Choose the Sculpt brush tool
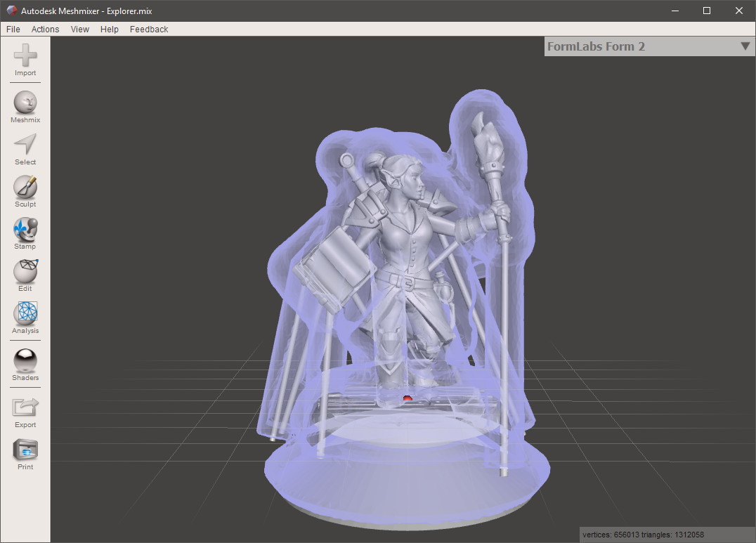 click(25, 188)
